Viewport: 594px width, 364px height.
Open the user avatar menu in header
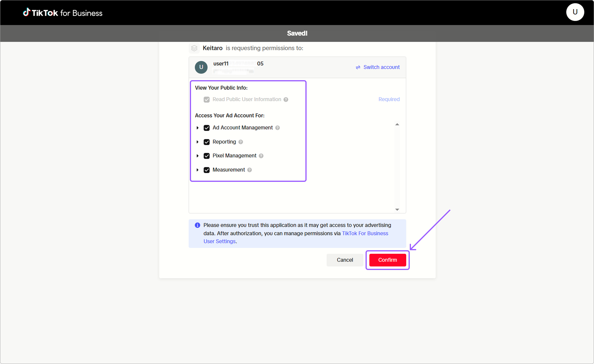tap(575, 12)
